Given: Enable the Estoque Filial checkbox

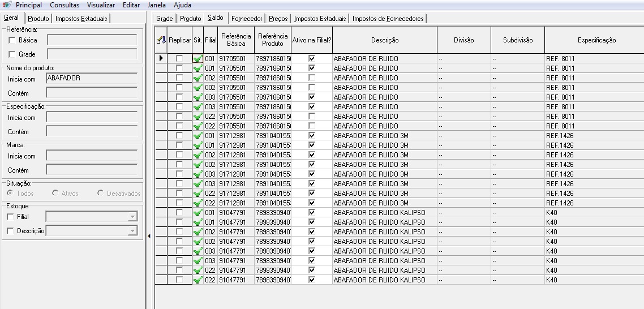Looking at the screenshot, I should coord(11,217).
